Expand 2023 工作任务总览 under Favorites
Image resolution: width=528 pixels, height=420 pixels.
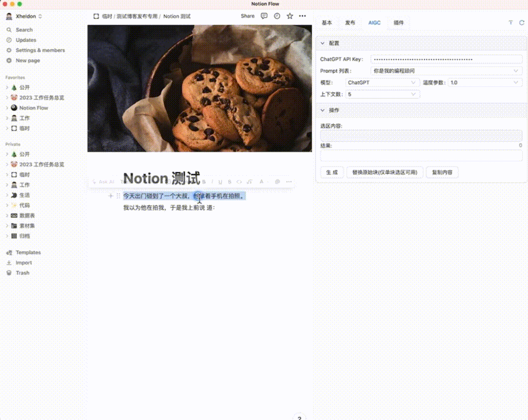click(x=7, y=97)
